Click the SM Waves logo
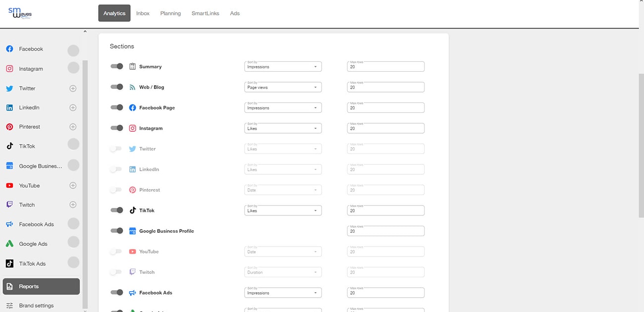 coord(20,13)
